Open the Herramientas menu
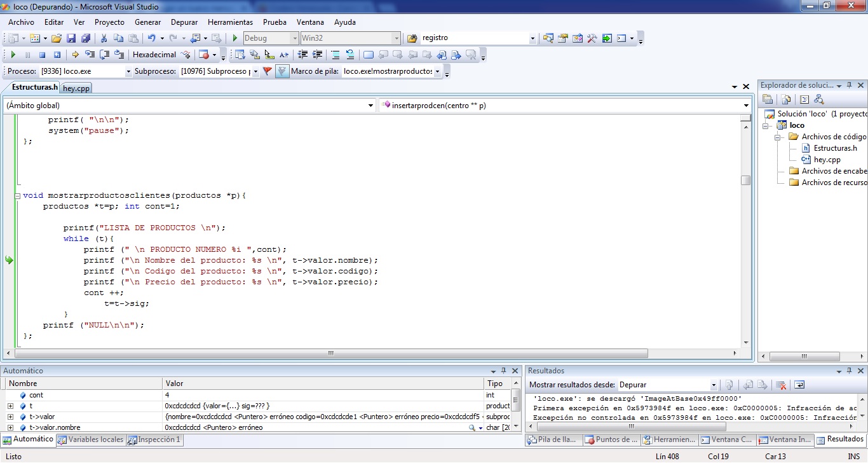This screenshot has height=463, width=868. click(230, 22)
